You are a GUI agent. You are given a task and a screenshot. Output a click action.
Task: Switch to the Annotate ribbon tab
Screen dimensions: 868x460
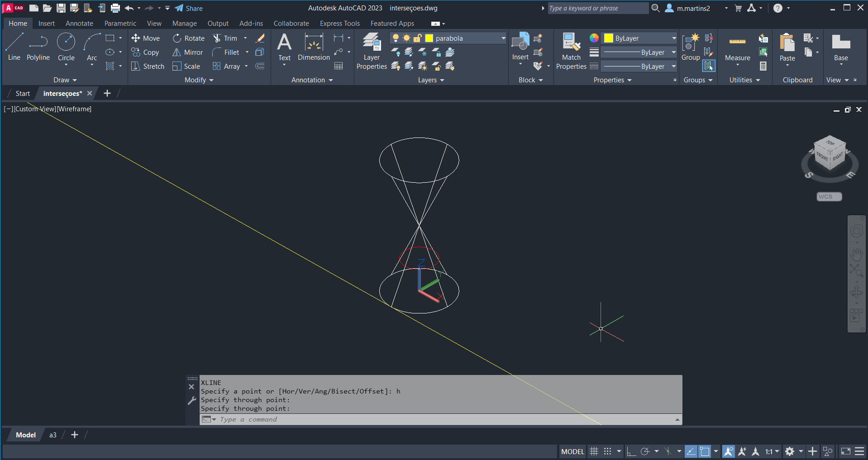point(79,24)
